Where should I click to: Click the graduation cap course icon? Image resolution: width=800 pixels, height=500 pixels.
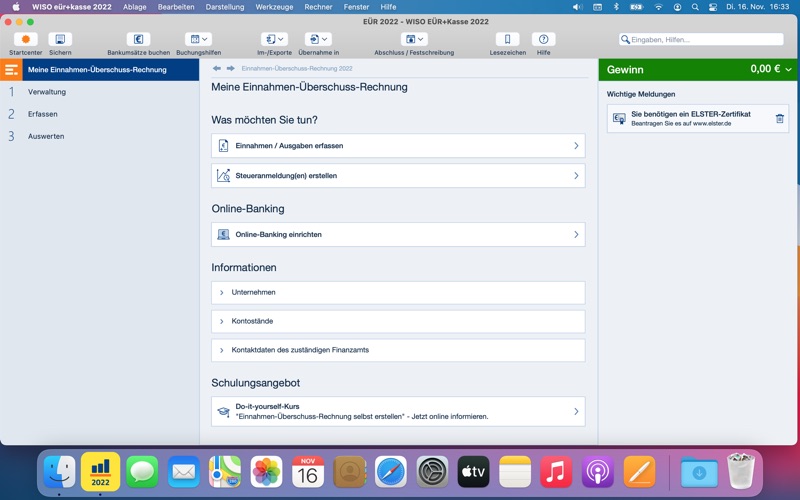click(x=223, y=411)
